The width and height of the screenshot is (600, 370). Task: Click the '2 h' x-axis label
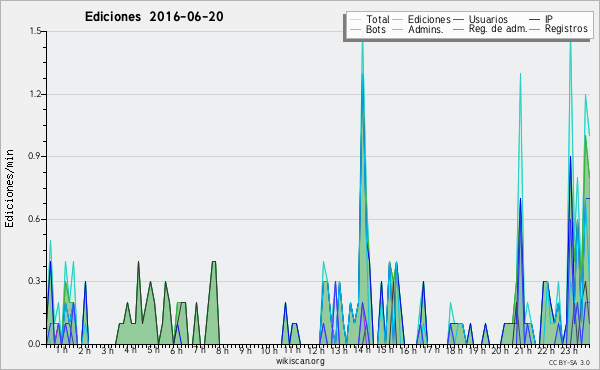click(85, 350)
